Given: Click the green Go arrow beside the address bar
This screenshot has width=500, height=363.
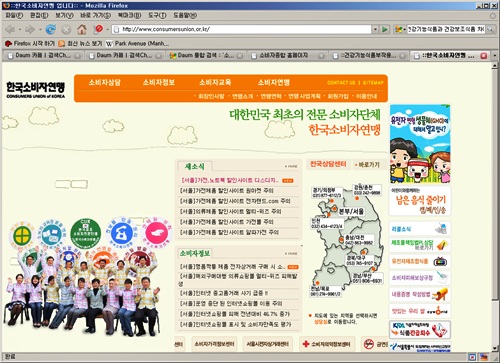Looking at the screenshot, I should (x=385, y=29).
